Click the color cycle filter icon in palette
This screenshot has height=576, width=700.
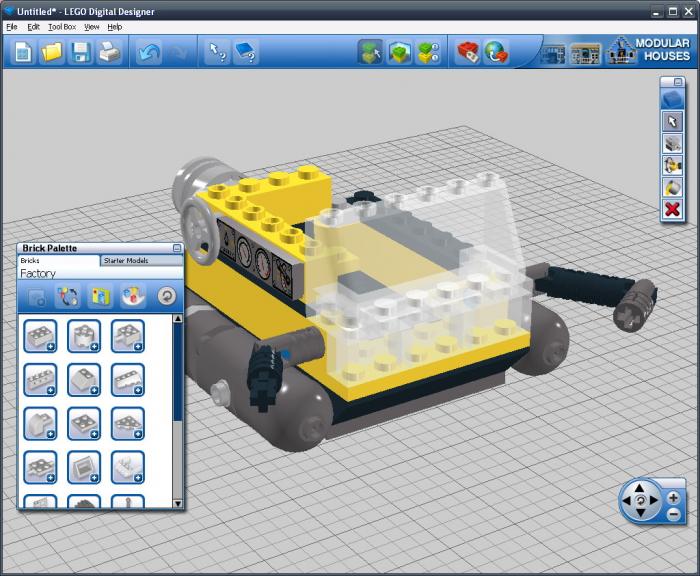(68, 296)
